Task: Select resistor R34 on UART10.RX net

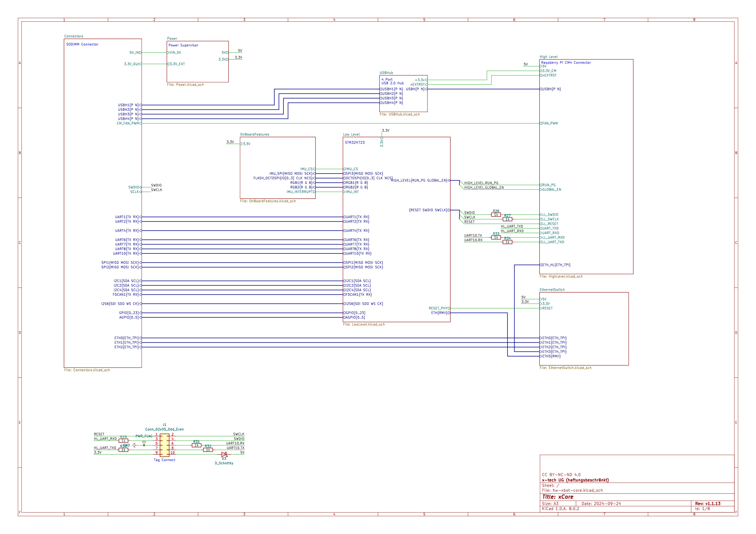Action: pyautogui.click(x=508, y=242)
